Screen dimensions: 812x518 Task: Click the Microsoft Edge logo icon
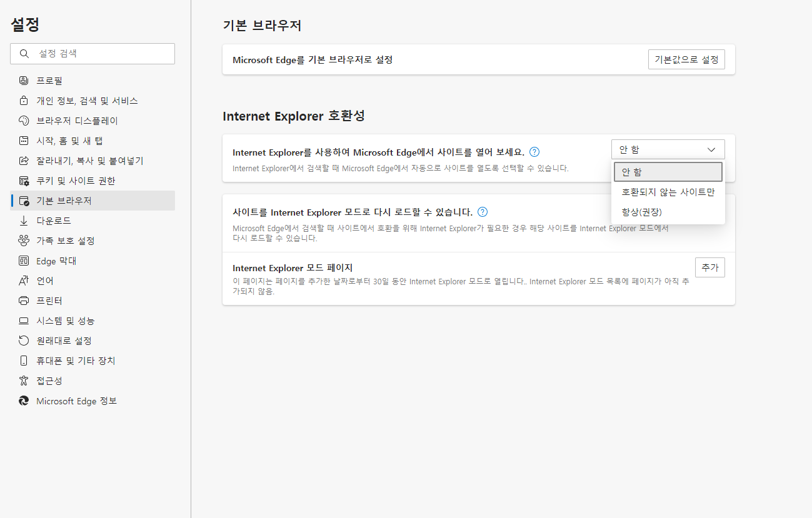click(24, 401)
